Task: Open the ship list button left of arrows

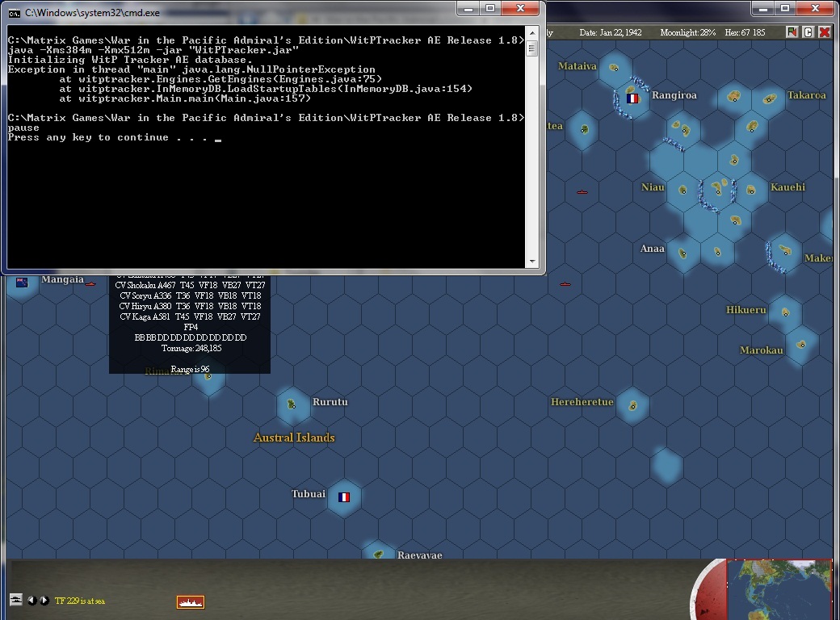Action: [16, 600]
